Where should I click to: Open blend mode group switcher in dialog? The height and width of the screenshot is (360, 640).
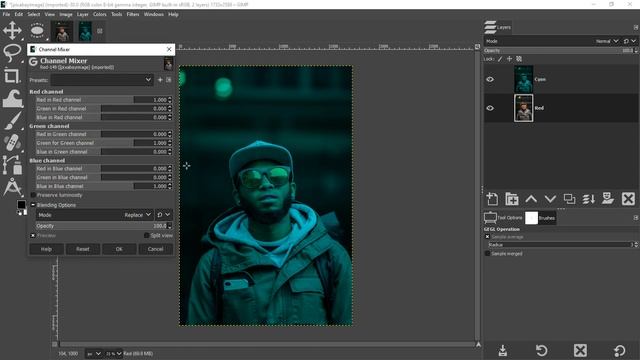tap(164, 215)
